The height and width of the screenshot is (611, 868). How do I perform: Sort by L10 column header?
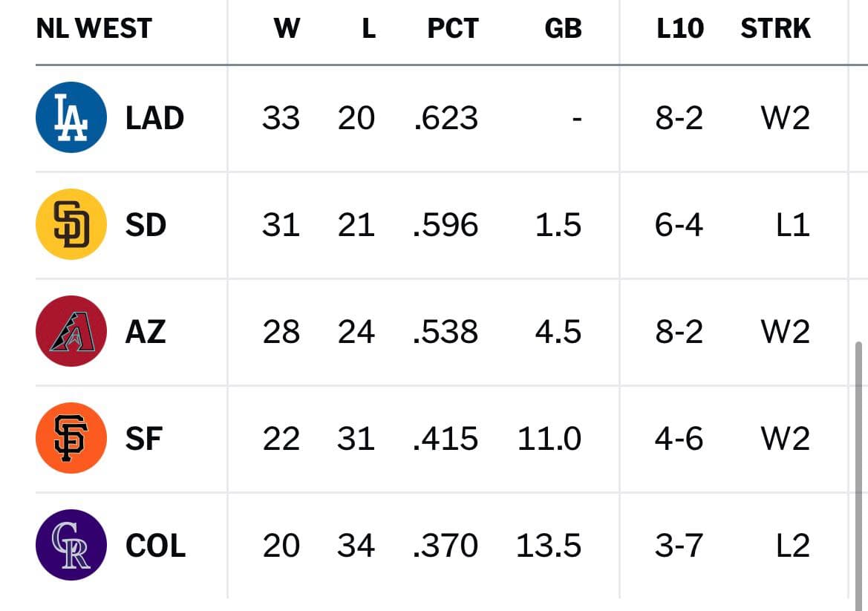[x=680, y=28]
